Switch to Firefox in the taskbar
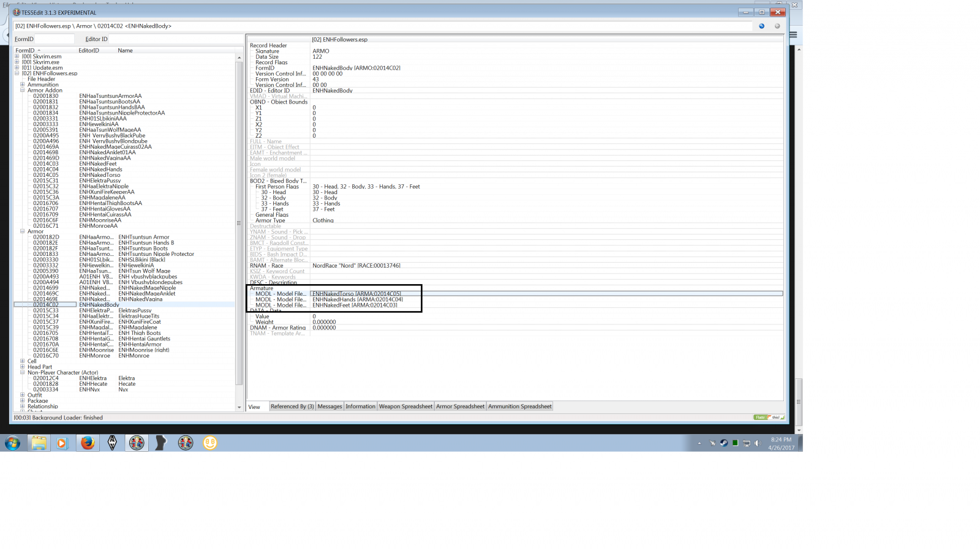Screen dimensions: 980x551 tap(88, 443)
